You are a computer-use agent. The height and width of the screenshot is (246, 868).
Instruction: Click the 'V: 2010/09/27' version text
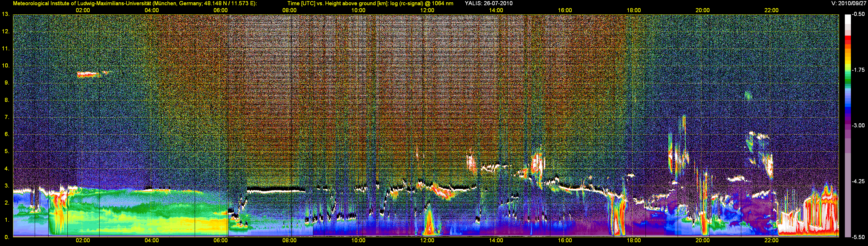click(848, 3)
